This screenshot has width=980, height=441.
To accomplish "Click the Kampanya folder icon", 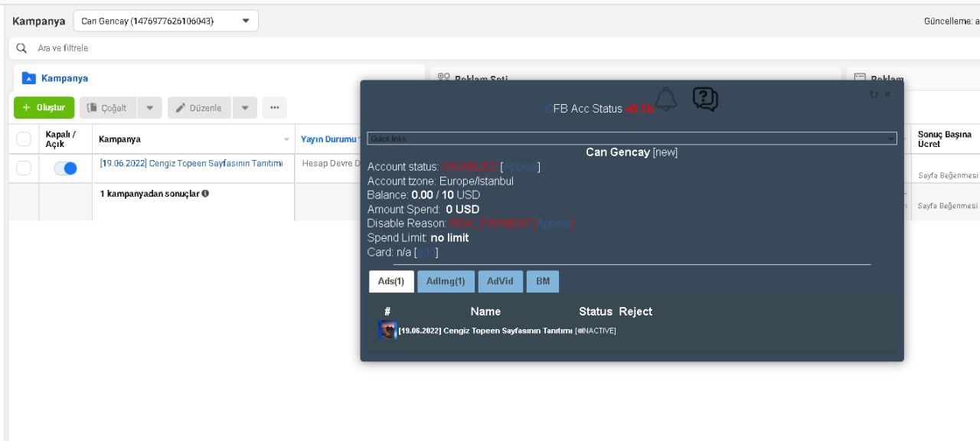I will coord(29,78).
